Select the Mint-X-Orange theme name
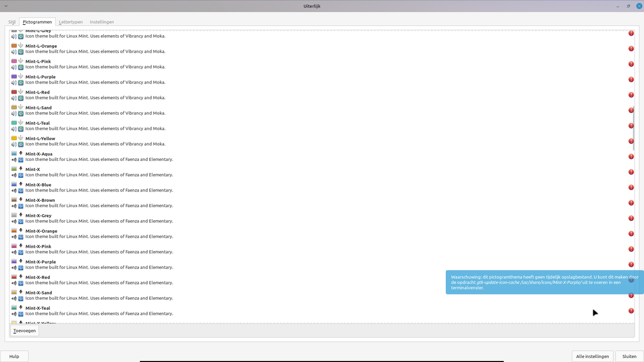Screen dimensions: 644x362 tap(42, 231)
